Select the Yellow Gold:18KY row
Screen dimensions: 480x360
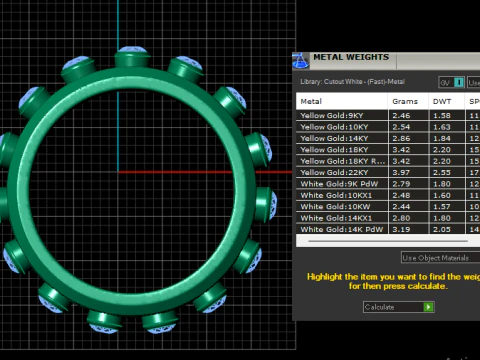coord(388,149)
